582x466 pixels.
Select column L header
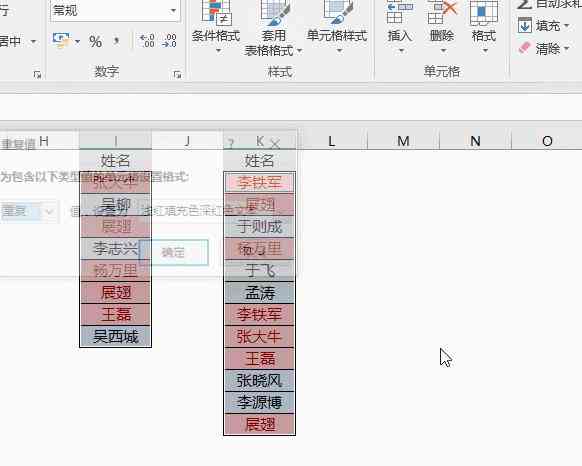[331, 141]
